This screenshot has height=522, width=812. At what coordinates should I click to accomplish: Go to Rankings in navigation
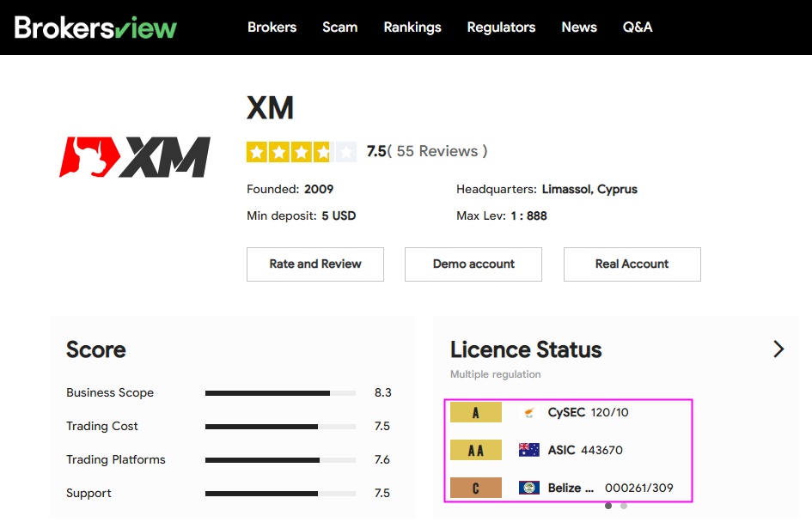(412, 27)
